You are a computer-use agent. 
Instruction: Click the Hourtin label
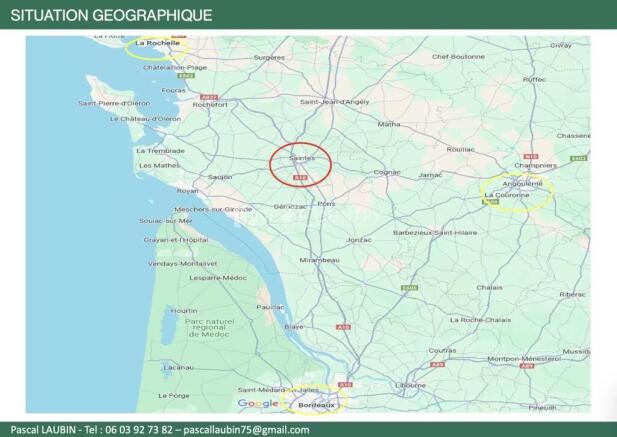pos(184,311)
